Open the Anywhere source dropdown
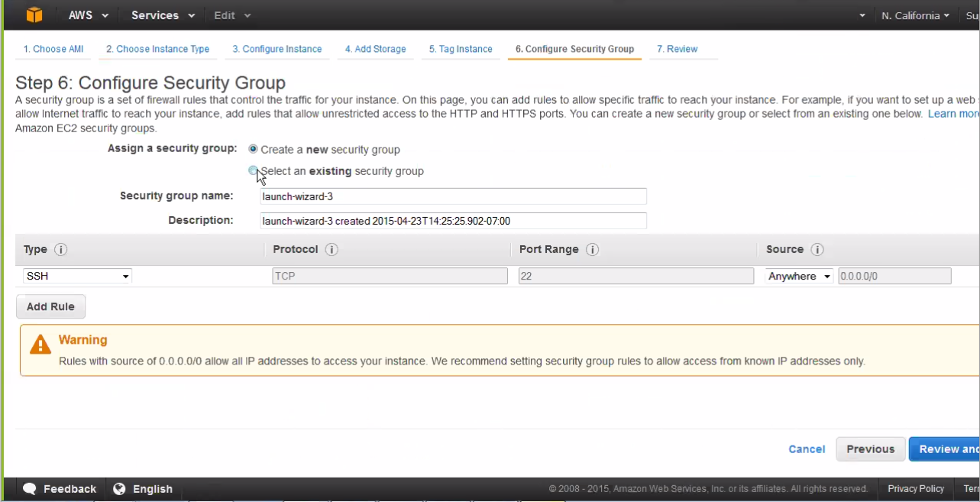The width and height of the screenshot is (980, 502). pyautogui.click(x=800, y=276)
